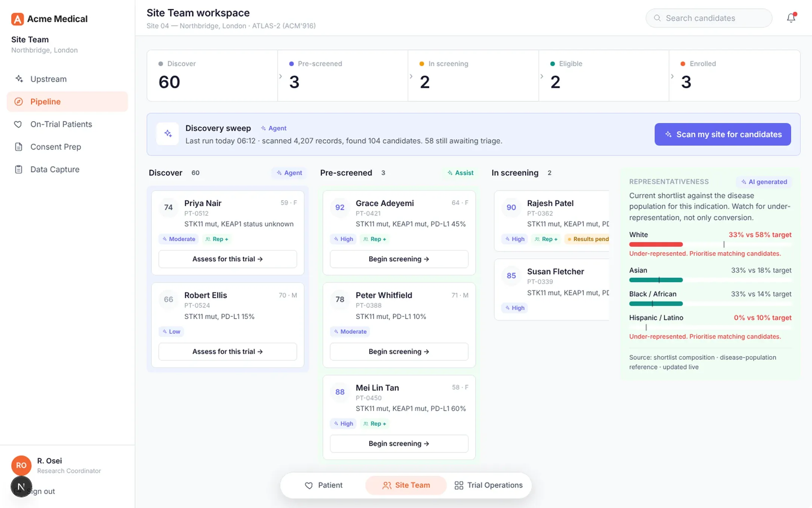Open Consent Prep in the sidebar
812x508 pixels.
(67, 147)
